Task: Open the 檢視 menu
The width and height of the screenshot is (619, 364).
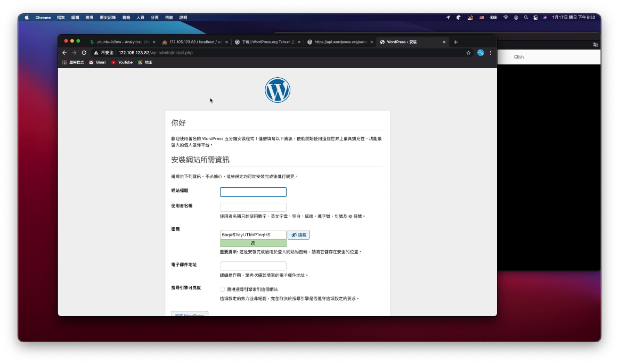Action: (x=89, y=18)
